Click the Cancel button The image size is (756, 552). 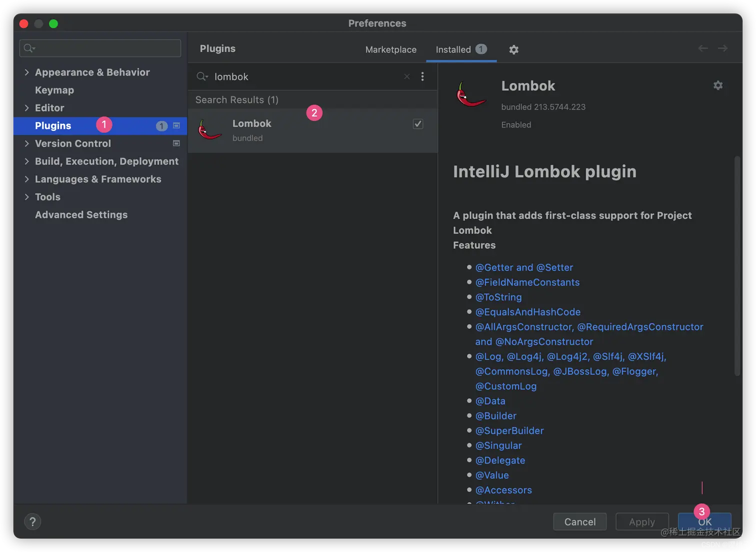[x=580, y=522]
